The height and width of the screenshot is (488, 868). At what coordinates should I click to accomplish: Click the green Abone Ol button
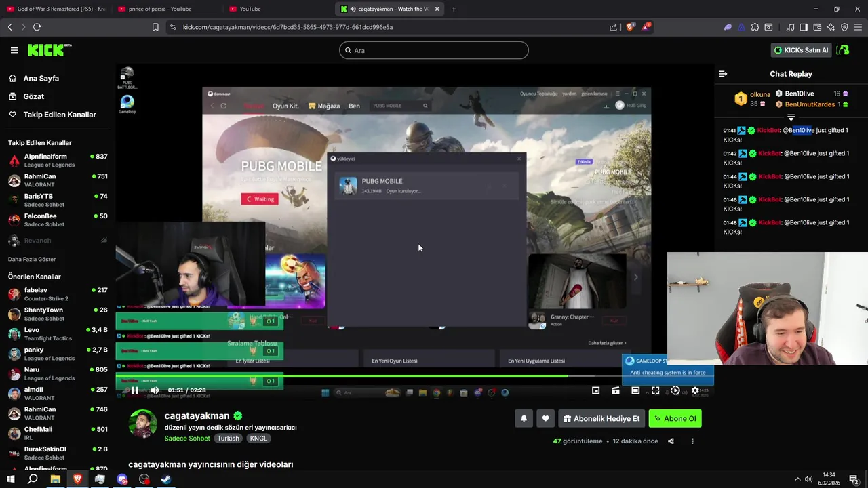coord(675,419)
